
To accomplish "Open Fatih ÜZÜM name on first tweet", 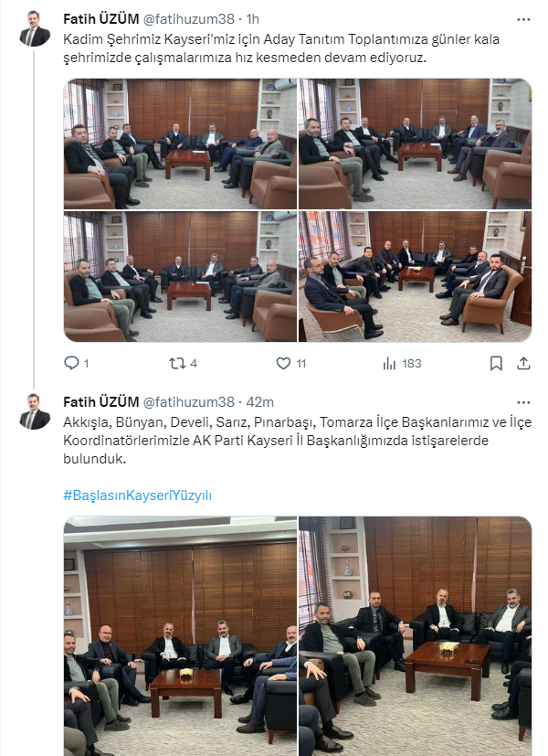I will [x=101, y=19].
